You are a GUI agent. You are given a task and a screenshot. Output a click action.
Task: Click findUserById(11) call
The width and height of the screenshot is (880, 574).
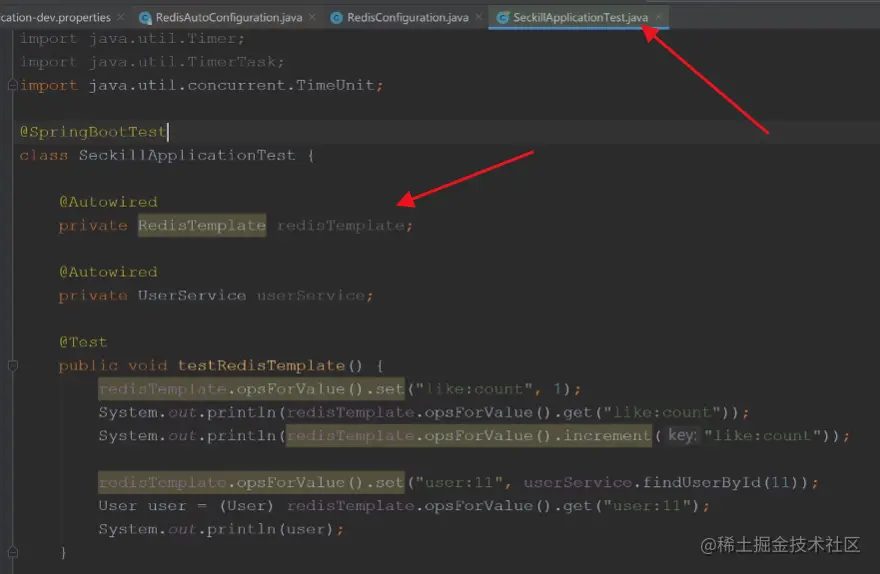pos(720,483)
